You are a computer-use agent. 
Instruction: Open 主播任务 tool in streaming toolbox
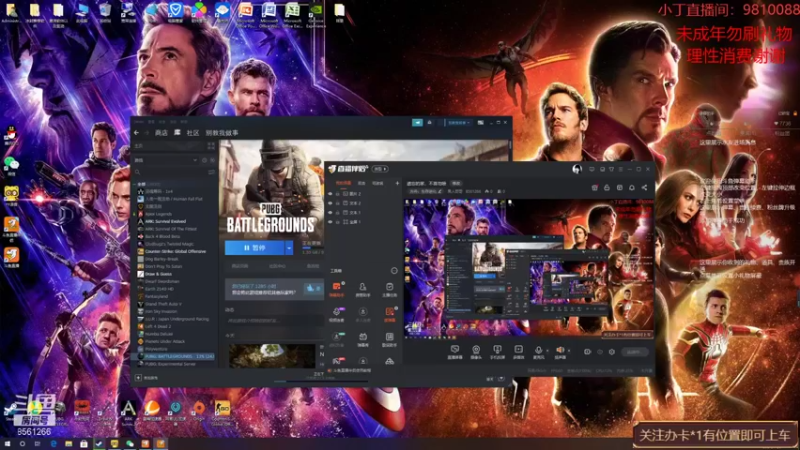[390, 289]
